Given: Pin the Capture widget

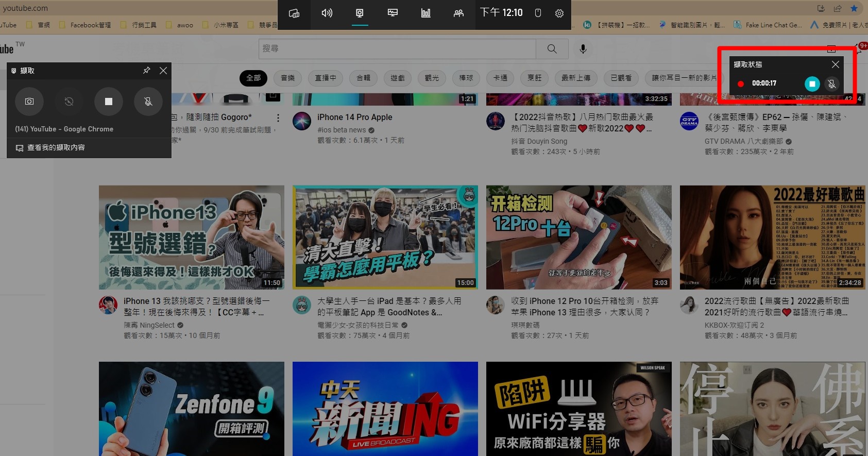Looking at the screenshot, I should 147,70.
